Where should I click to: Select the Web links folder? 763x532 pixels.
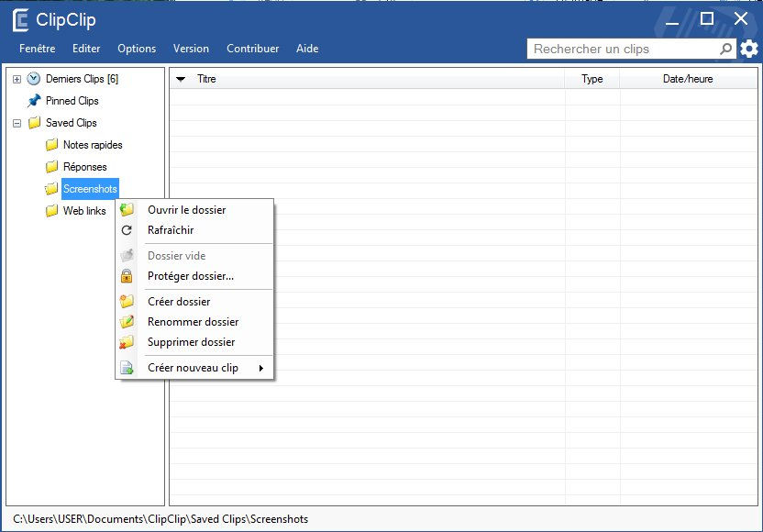click(x=84, y=211)
